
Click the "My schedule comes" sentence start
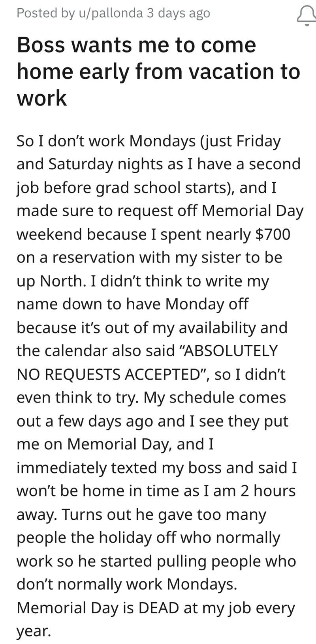pyautogui.click(x=214, y=398)
